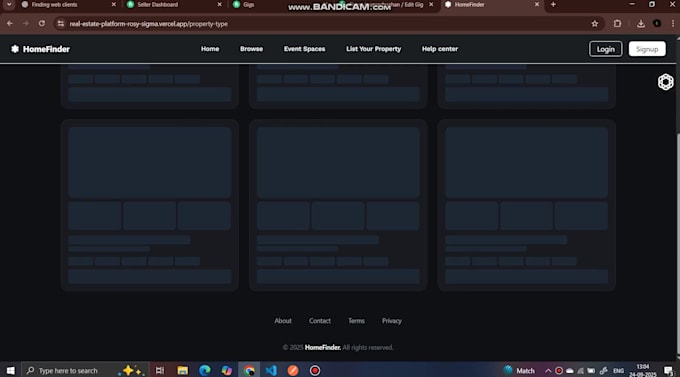Switch to Gigs tab
This screenshot has width=680, height=377.
248,5
